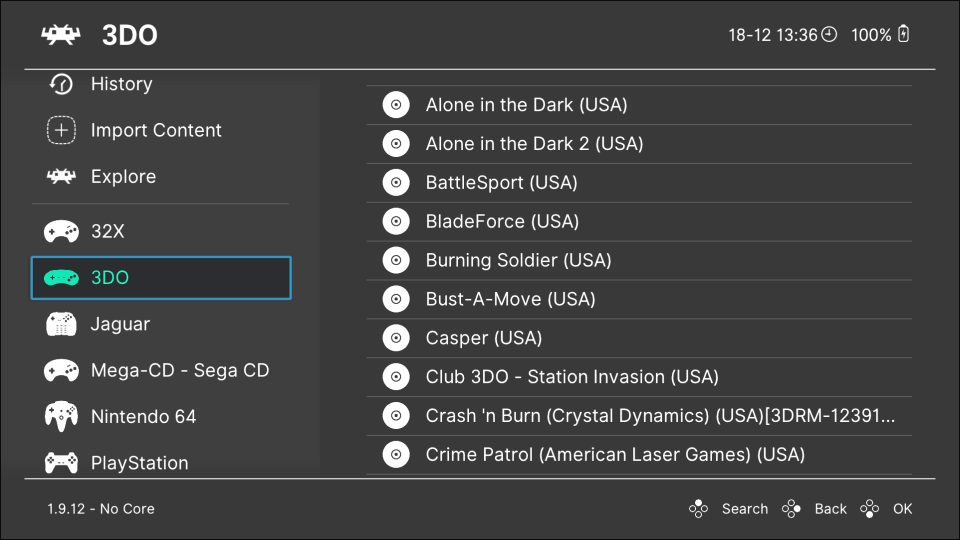The width and height of the screenshot is (960, 540).
Task: Launch Alone in the Dark (USA)
Action: pos(526,105)
